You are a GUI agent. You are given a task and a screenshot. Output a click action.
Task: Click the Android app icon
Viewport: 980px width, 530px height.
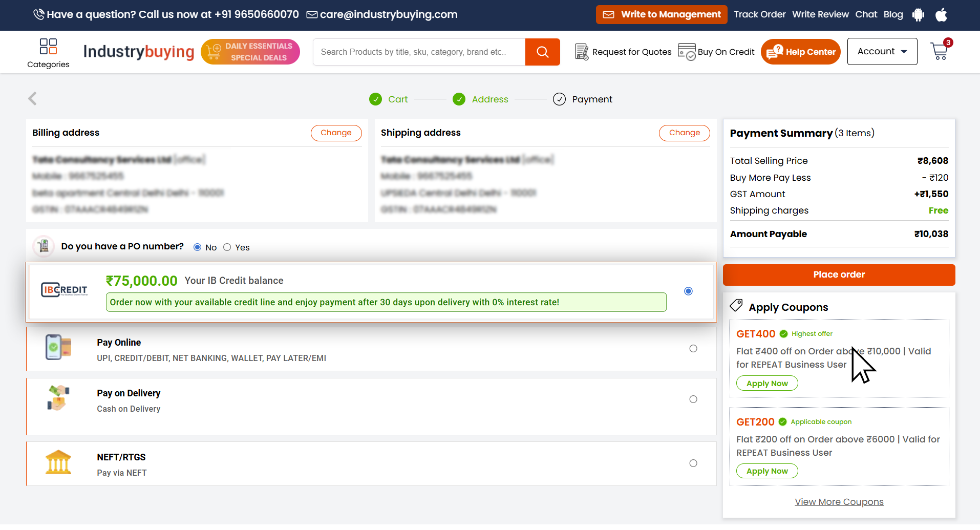[918, 15]
